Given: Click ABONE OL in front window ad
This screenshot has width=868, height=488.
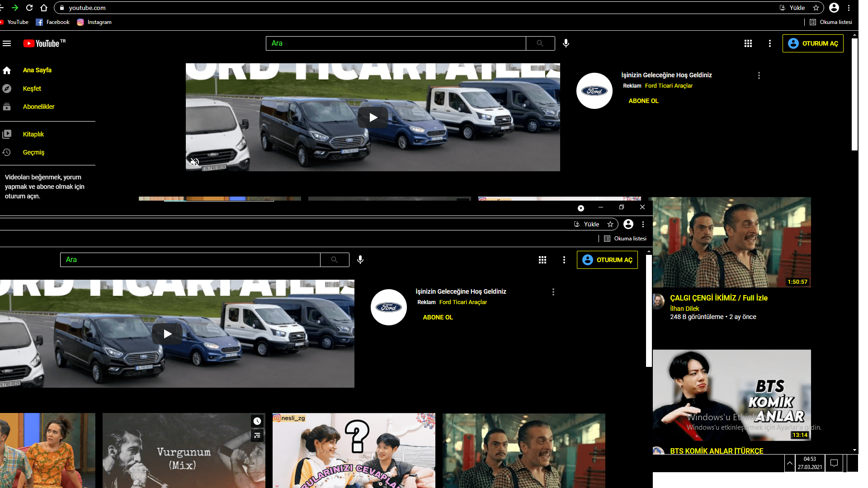Looking at the screenshot, I should pos(438,317).
